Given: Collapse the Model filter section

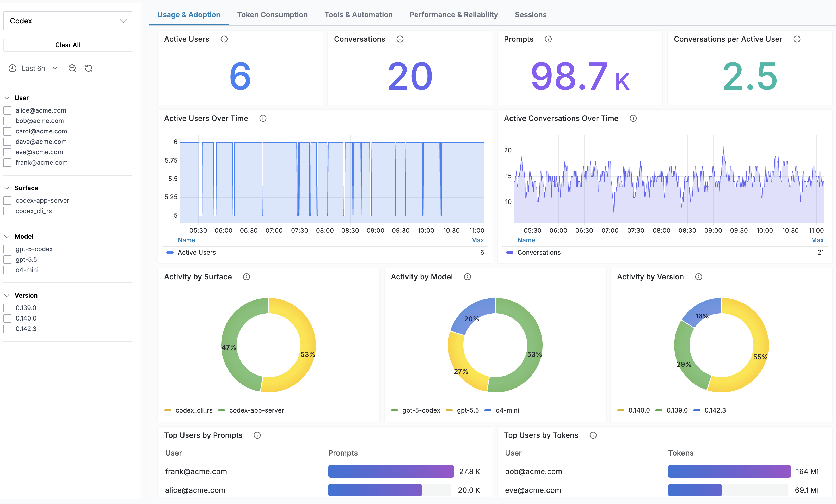Looking at the screenshot, I should [7, 237].
